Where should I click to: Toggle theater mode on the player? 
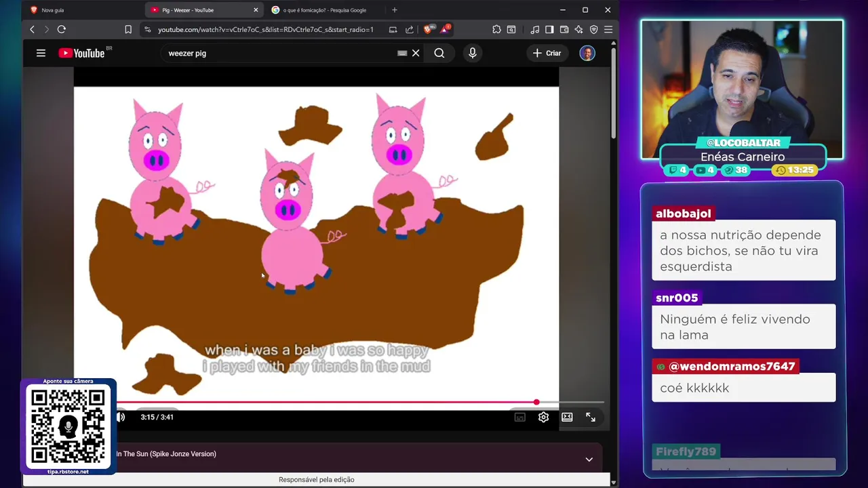tap(567, 417)
